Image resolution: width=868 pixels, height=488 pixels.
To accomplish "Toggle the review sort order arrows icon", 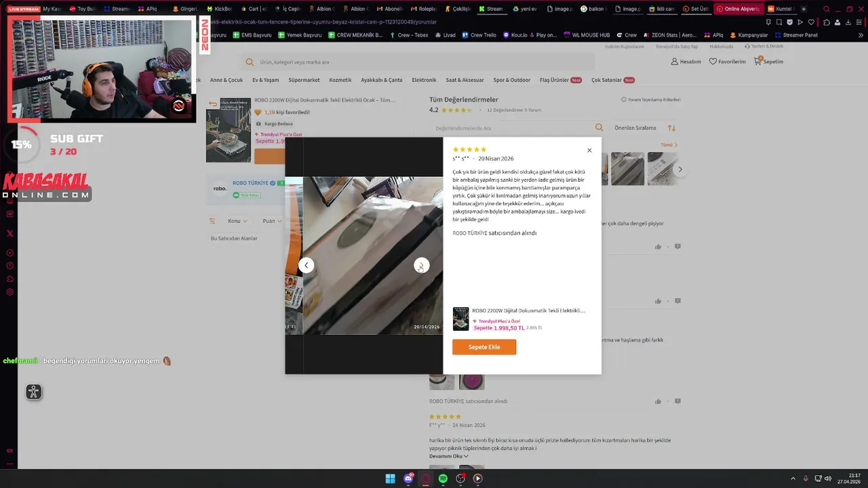I will [x=671, y=128].
